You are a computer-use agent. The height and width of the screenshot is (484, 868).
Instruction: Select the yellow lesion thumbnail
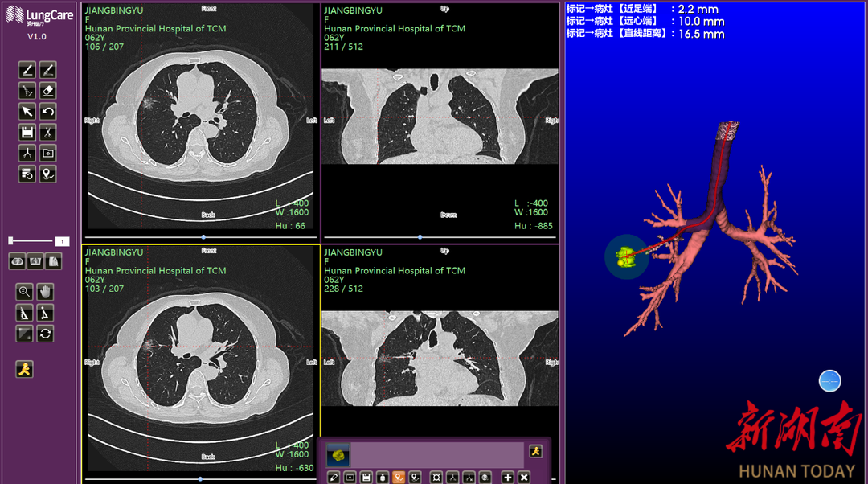pyautogui.click(x=338, y=456)
